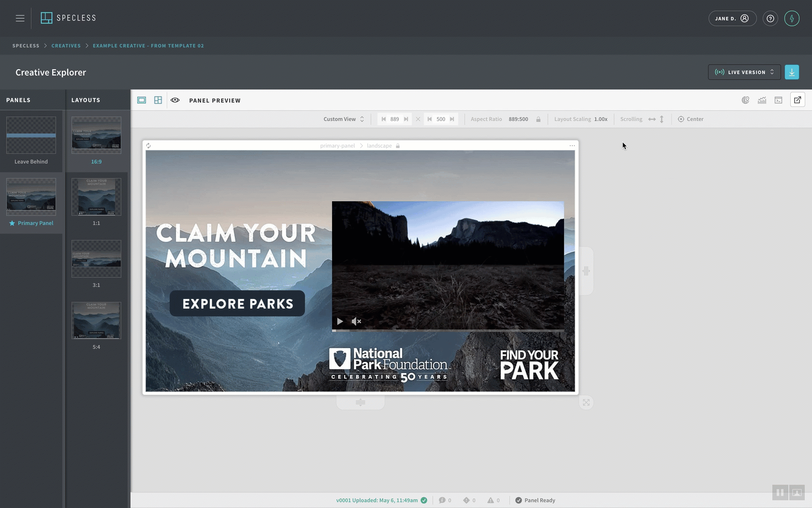Open the analytics chart icon

click(x=762, y=100)
